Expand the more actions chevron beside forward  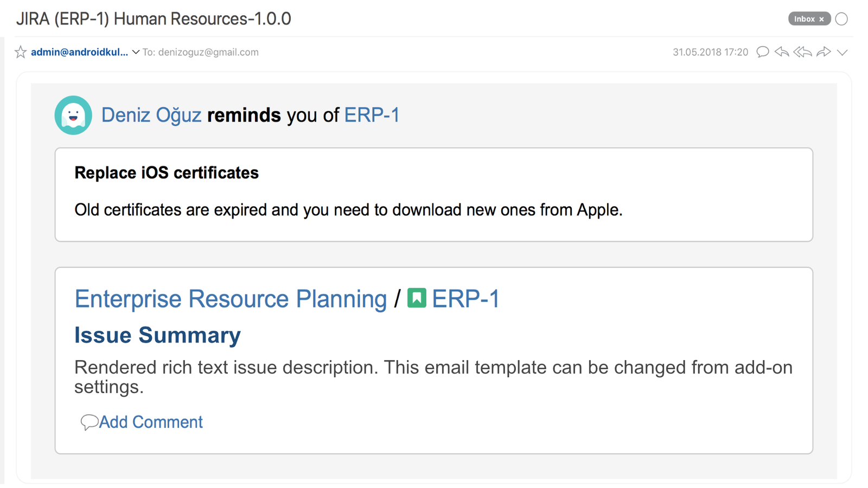[842, 53]
